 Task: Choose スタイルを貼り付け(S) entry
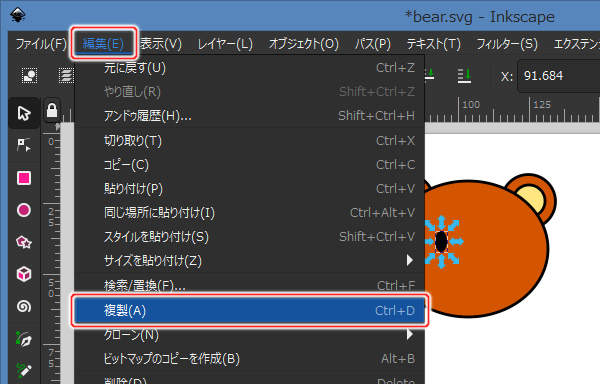(249, 237)
